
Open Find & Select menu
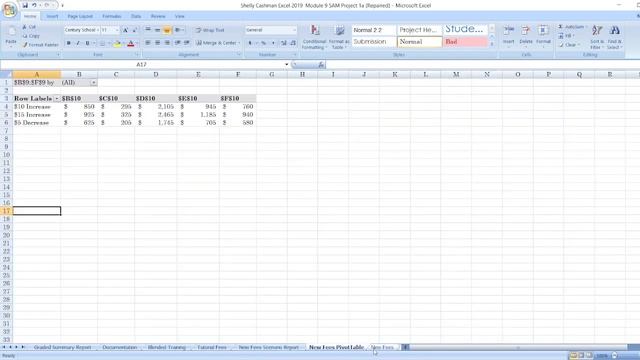coord(614,37)
